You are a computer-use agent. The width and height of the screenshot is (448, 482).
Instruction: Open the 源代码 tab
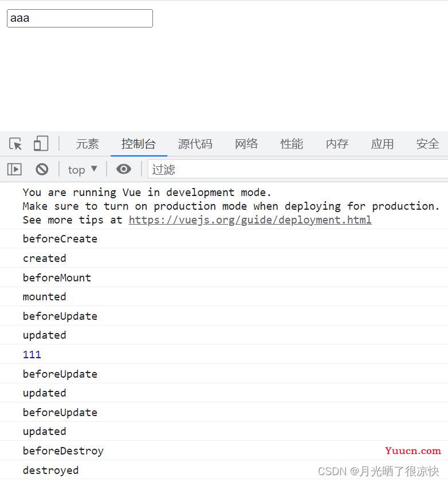pos(195,144)
